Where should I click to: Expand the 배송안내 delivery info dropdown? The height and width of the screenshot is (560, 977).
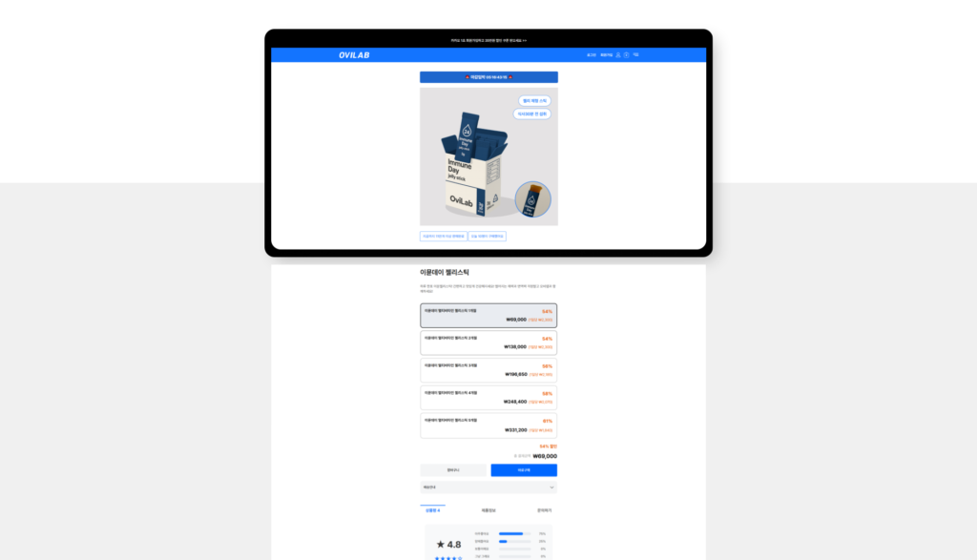point(488,487)
